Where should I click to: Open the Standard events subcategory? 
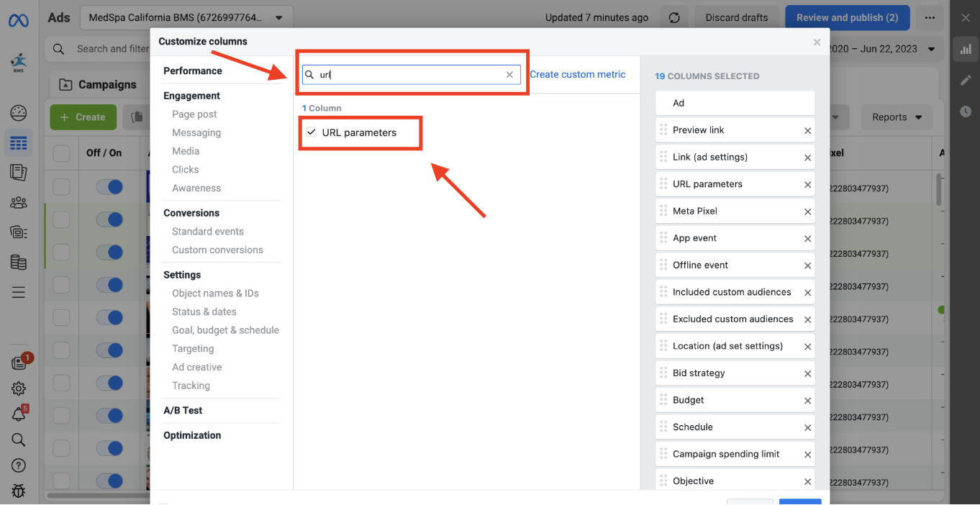208,231
